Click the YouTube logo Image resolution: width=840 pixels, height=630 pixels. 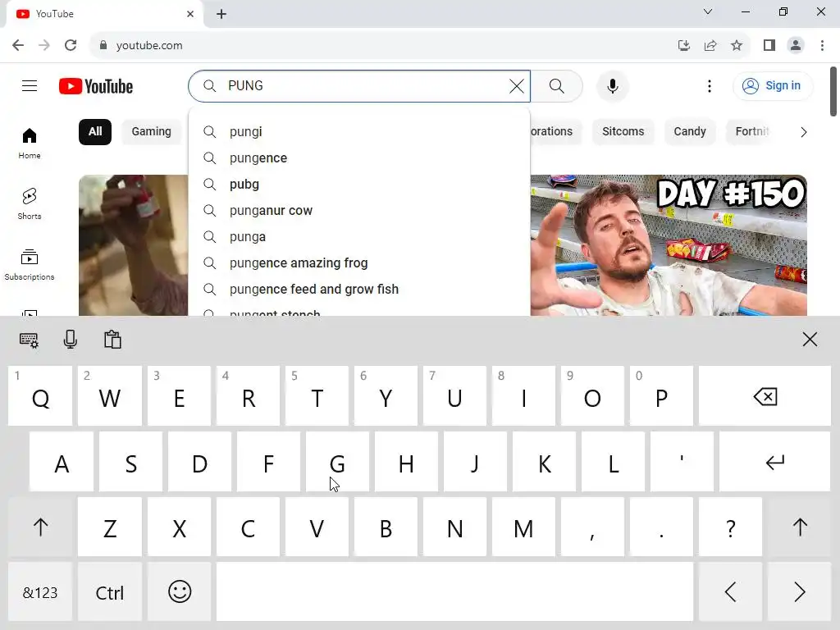[96, 86]
